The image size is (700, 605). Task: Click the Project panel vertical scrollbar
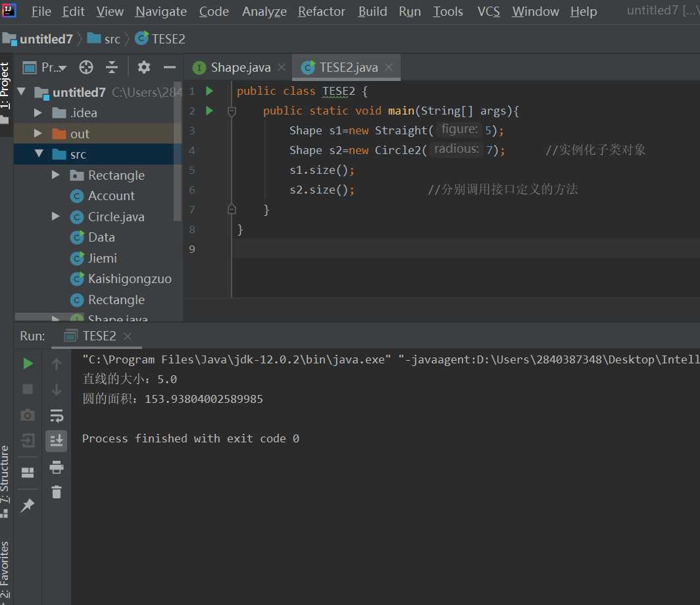178,152
